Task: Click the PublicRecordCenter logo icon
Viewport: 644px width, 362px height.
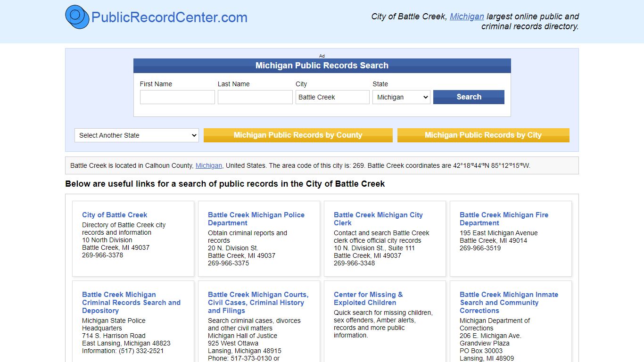Action: click(x=77, y=17)
